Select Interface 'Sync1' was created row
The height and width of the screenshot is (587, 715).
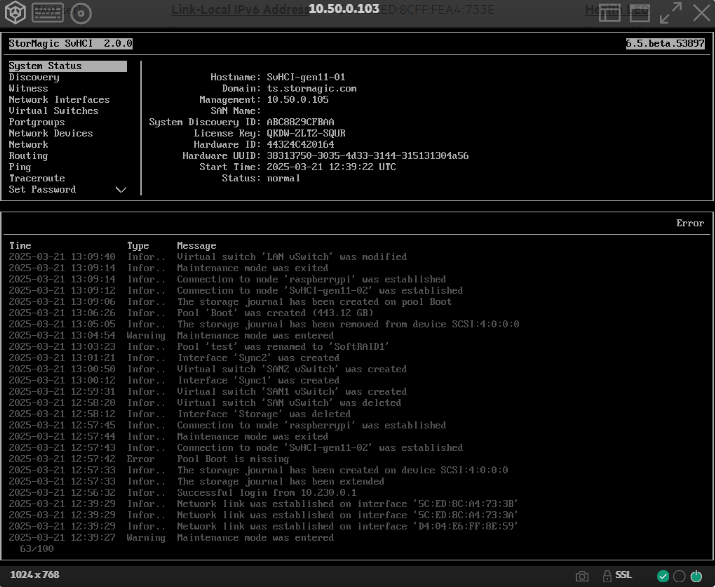coord(174,380)
